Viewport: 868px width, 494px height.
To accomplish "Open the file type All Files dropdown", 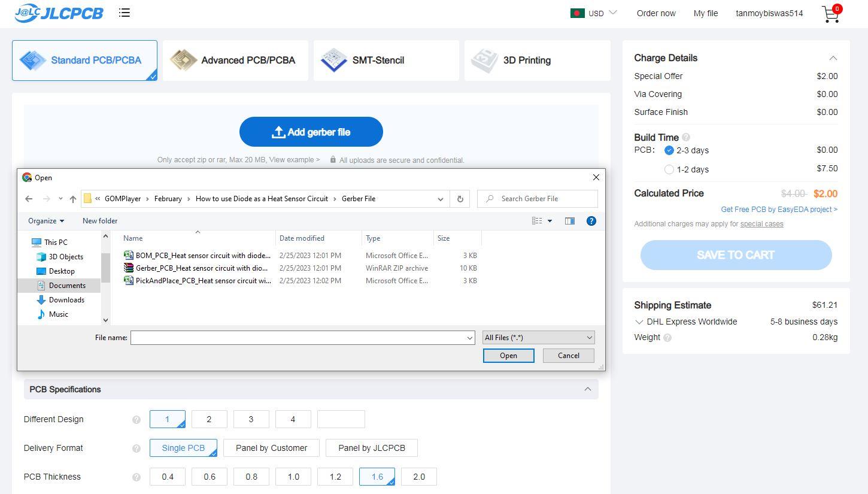I will click(538, 338).
